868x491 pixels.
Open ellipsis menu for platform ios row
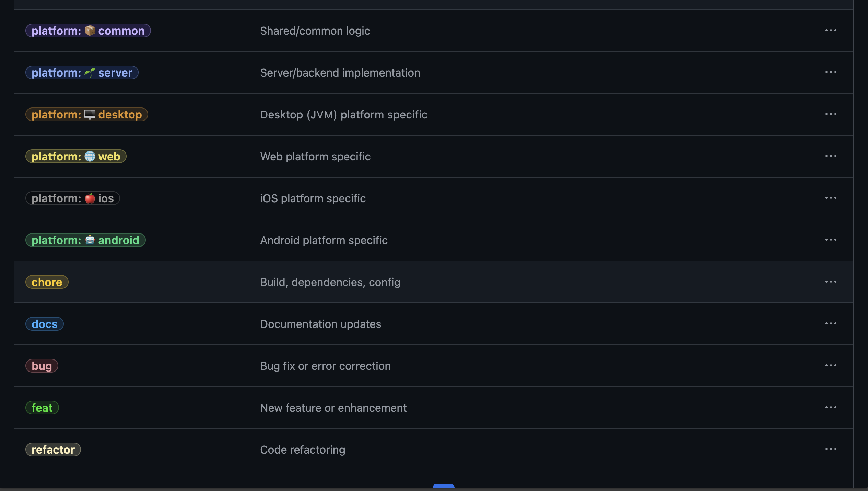click(x=831, y=198)
